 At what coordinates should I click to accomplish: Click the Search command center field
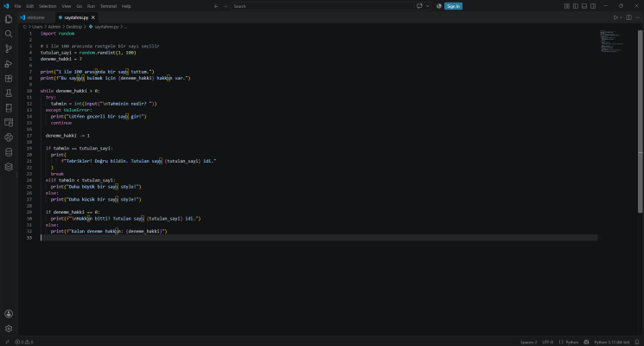tap(322, 6)
